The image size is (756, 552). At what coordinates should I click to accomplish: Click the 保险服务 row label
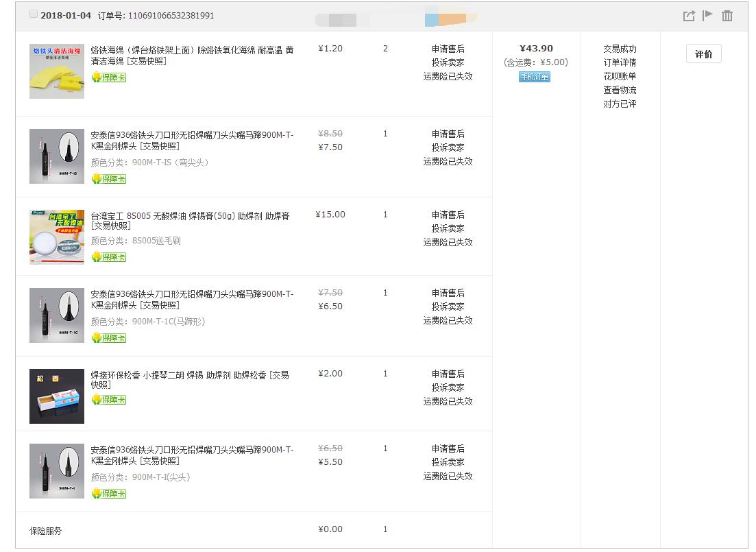click(x=46, y=531)
